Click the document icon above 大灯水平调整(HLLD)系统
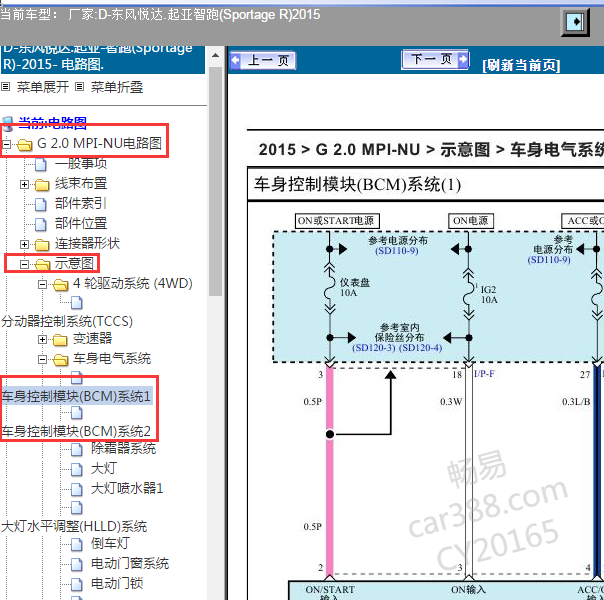The height and width of the screenshot is (600, 604). (77, 508)
